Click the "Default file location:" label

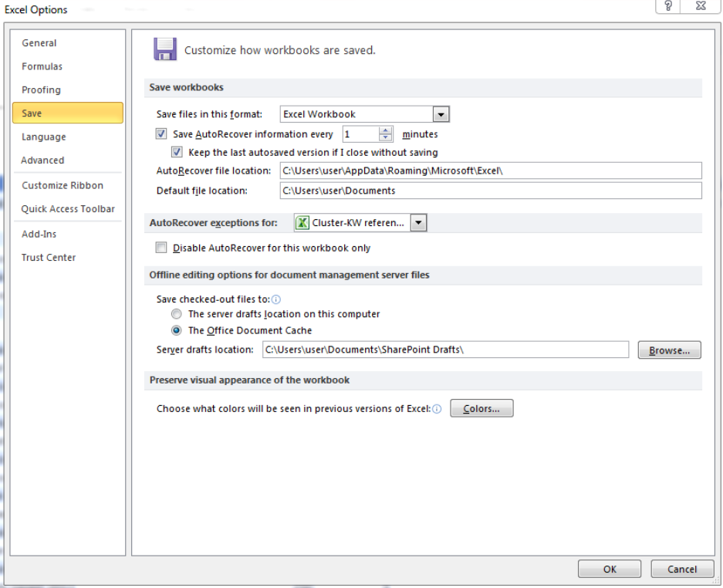click(x=202, y=191)
